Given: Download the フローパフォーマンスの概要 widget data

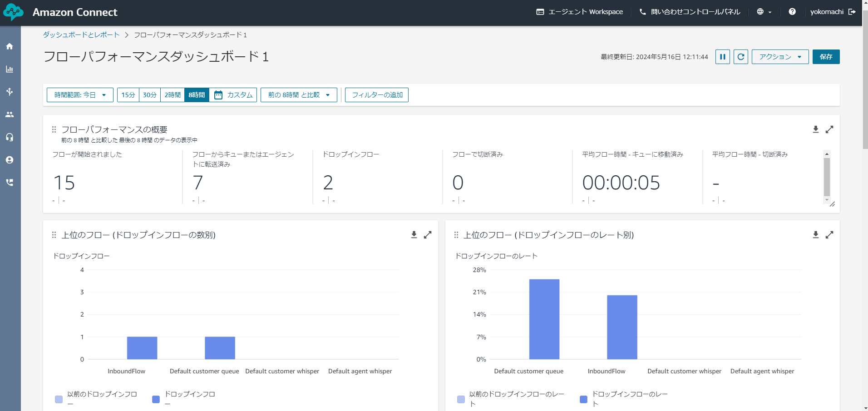Looking at the screenshot, I should (x=816, y=129).
